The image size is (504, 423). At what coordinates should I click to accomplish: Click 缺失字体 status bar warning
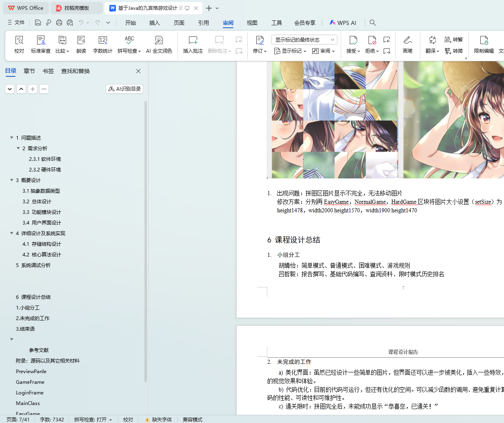pyautogui.click(x=158, y=419)
